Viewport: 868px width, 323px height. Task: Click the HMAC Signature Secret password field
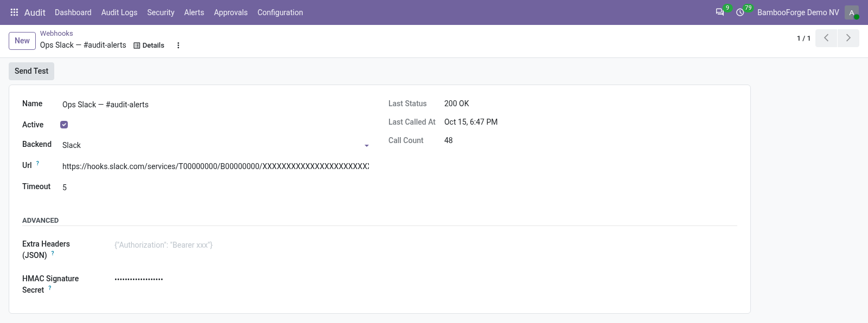click(425, 279)
